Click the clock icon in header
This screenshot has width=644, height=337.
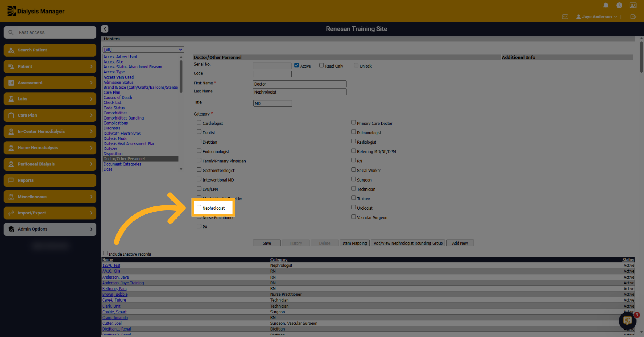(x=619, y=5)
